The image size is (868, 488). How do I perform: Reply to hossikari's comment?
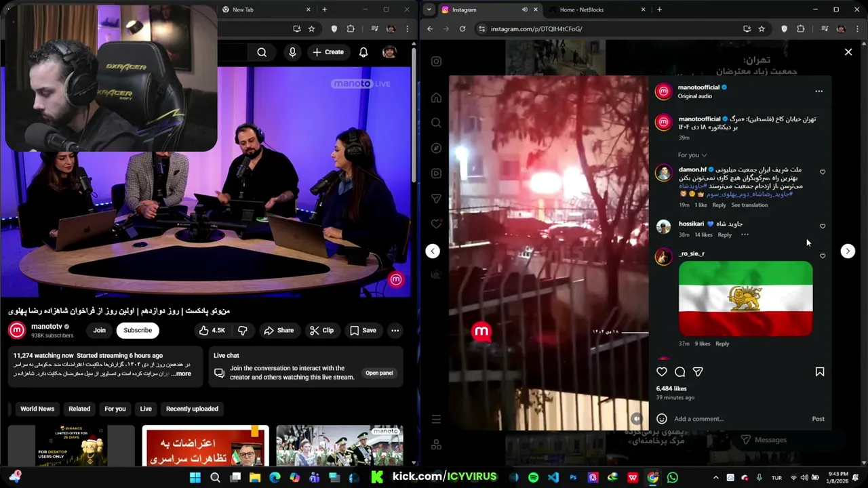click(x=724, y=235)
